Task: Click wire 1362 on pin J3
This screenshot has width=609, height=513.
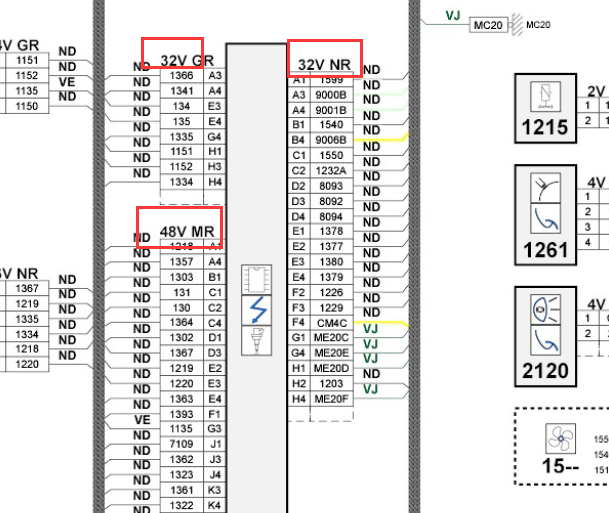Action: click(x=182, y=459)
